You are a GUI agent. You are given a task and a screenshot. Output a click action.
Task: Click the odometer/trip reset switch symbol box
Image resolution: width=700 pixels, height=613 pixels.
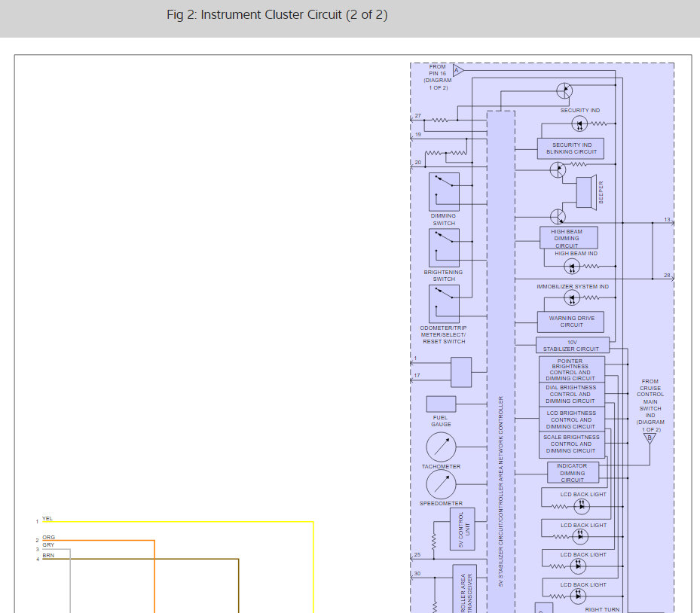[445, 303]
